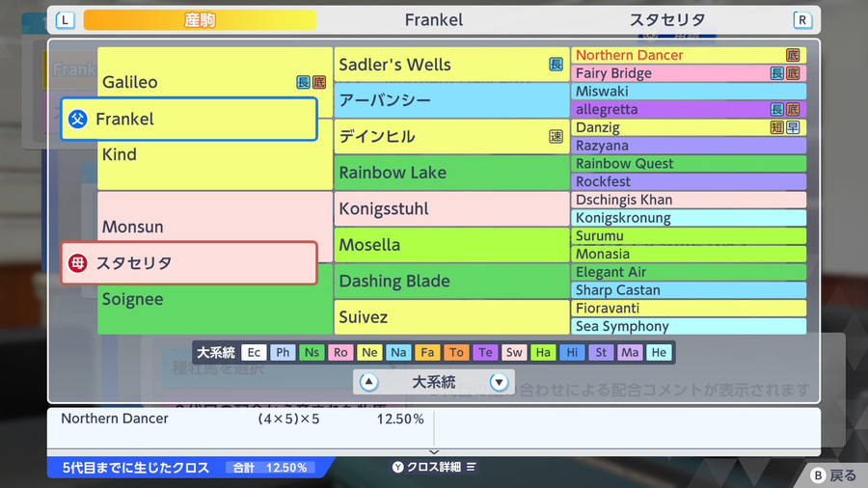The width and height of the screenshot is (868, 488).
Task: Expand the cross list chevron below
Action: [x=434, y=452]
